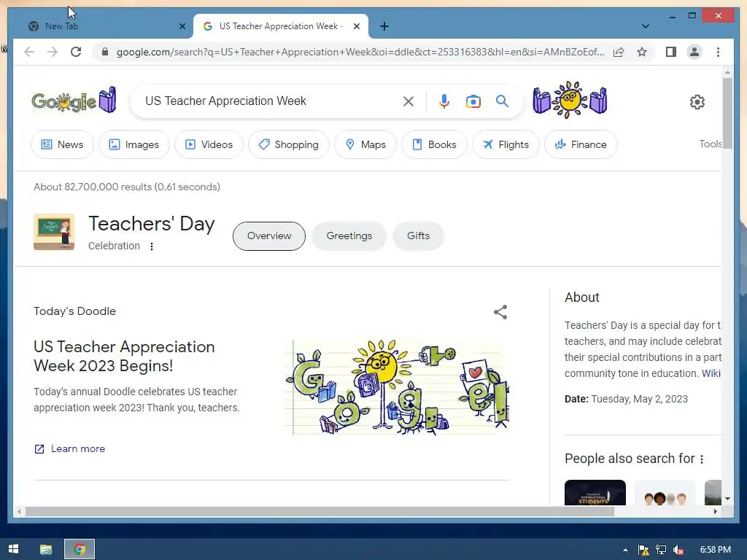View site security lock information

pyautogui.click(x=105, y=52)
